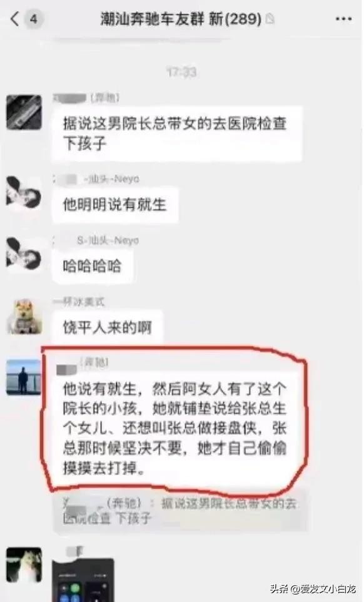
Task: Open the bottom dark avatar profile
Action: coord(24,564)
